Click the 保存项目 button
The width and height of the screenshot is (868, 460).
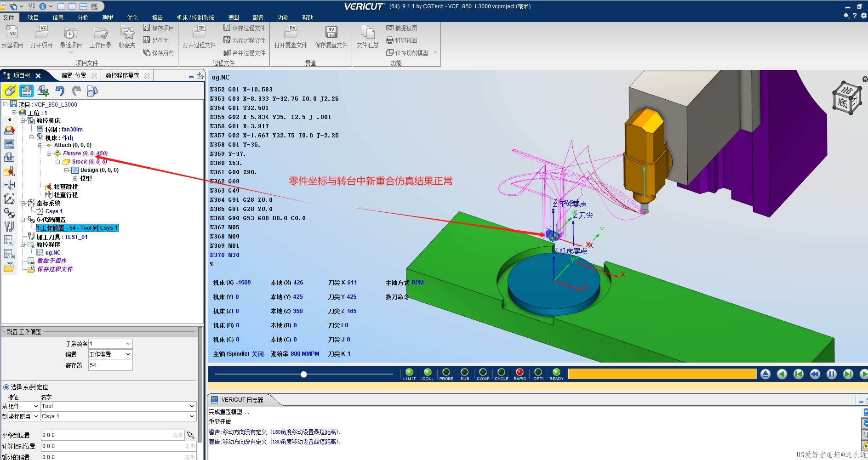tap(159, 28)
